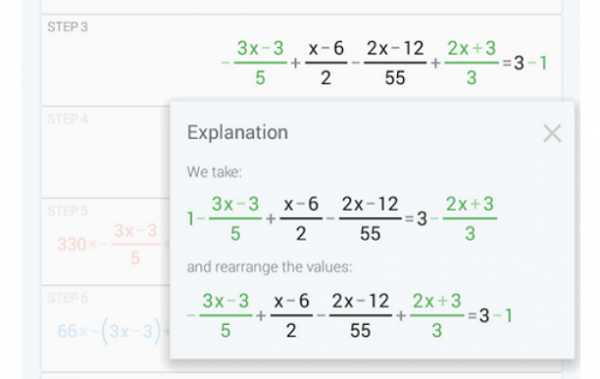Select fraction 2x−12 over 55 in Step 3
The image size is (600, 379).
(395, 63)
